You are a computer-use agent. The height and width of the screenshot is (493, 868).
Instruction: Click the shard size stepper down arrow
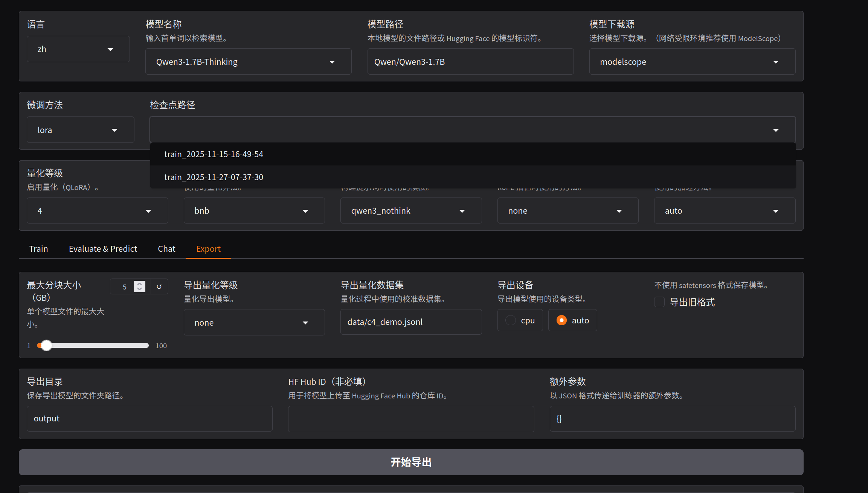139,289
